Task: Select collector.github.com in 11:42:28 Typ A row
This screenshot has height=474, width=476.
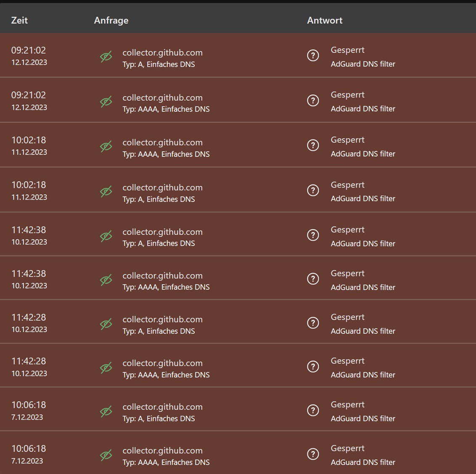Action: (162, 320)
